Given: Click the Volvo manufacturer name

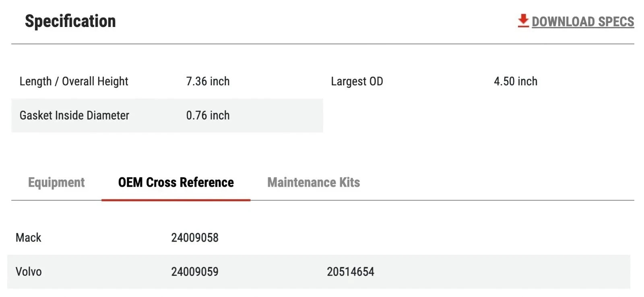Looking at the screenshot, I should [29, 272].
